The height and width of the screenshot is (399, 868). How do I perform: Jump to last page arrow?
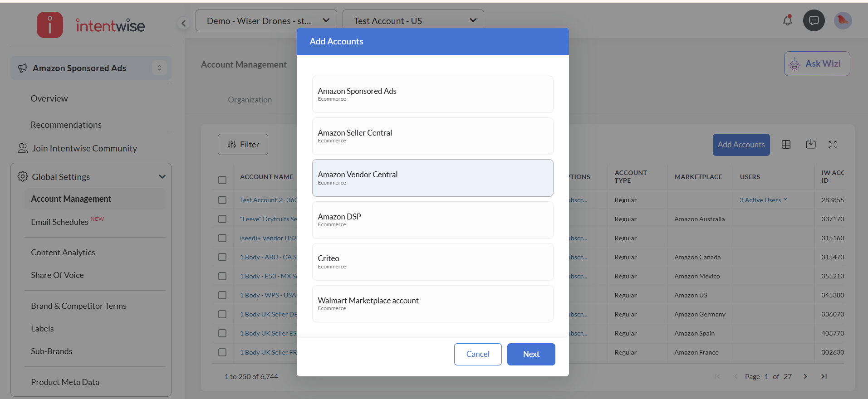pos(824,376)
